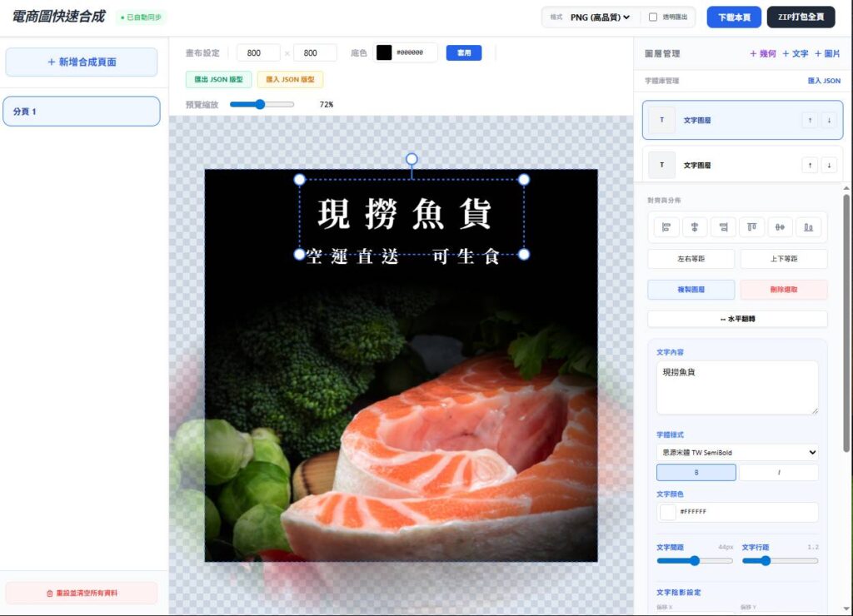Toggle the italic I style button

point(778,473)
